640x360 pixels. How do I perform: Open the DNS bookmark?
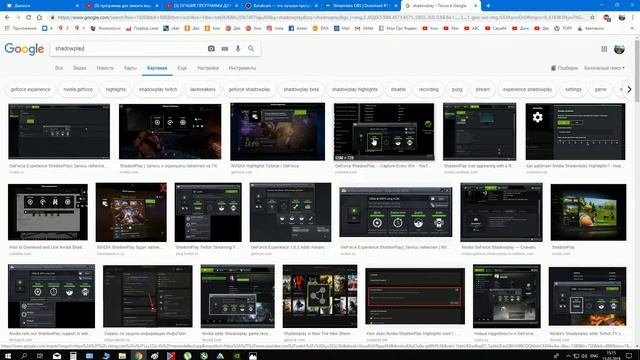click(321, 28)
